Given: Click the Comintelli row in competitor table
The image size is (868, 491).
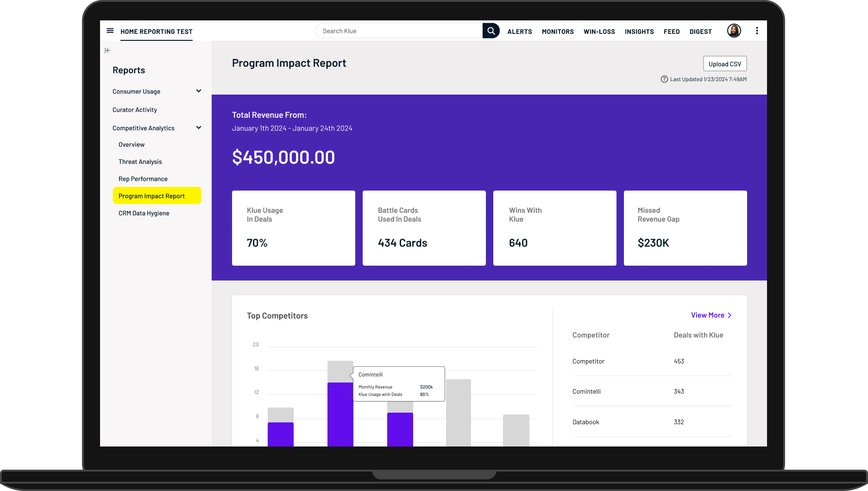Looking at the screenshot, I should click(x=652, y=391).
